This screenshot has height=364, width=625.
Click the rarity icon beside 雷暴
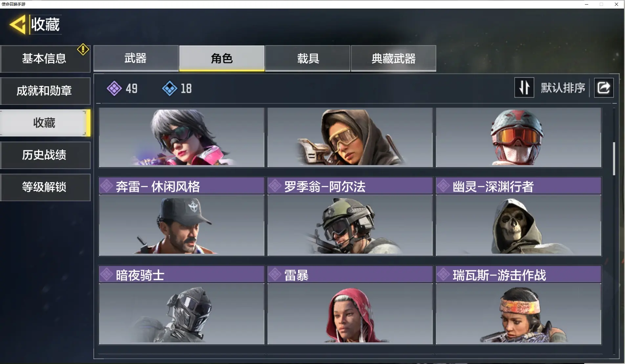point(275,275)
